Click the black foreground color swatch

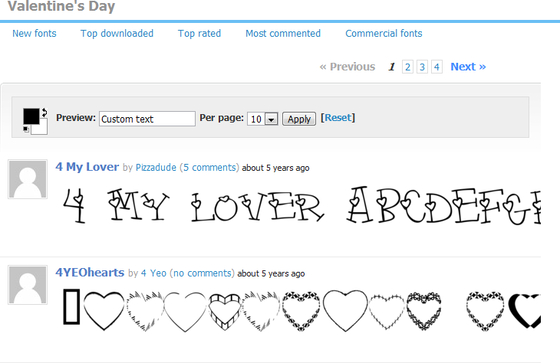(31, 116)
